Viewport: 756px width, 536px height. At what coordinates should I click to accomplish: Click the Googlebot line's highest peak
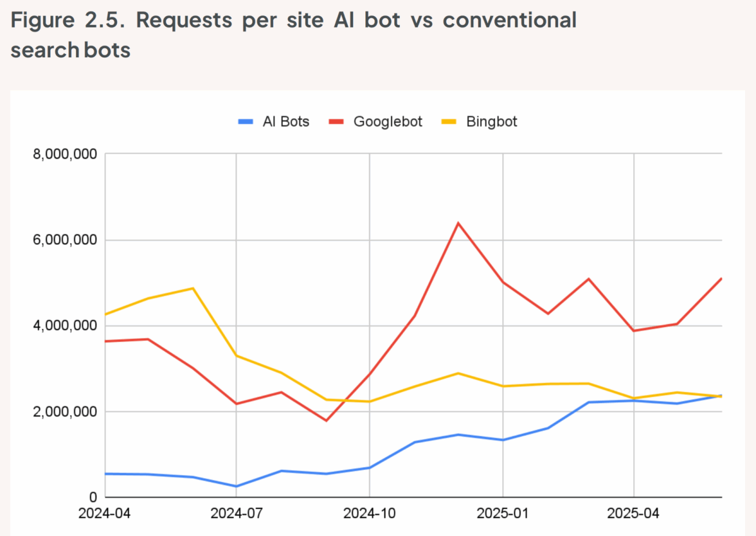[458, 223]
